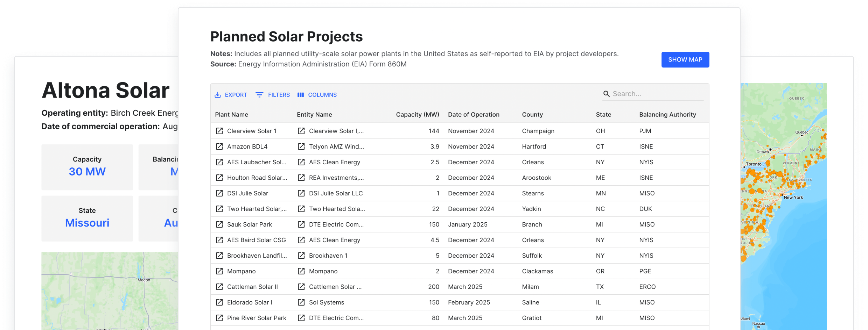
Task: Click the search magnifier icon
Action: pos(607,94)
